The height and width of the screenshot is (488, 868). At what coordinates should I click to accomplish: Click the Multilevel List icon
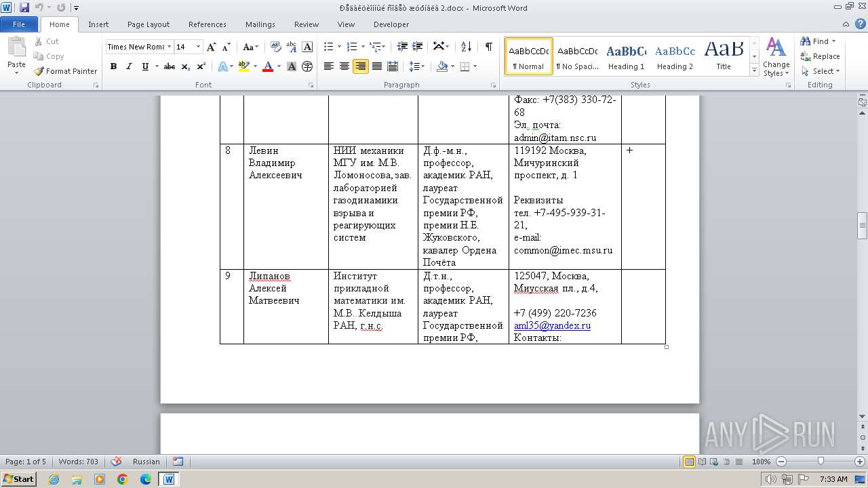coord(376,47)
